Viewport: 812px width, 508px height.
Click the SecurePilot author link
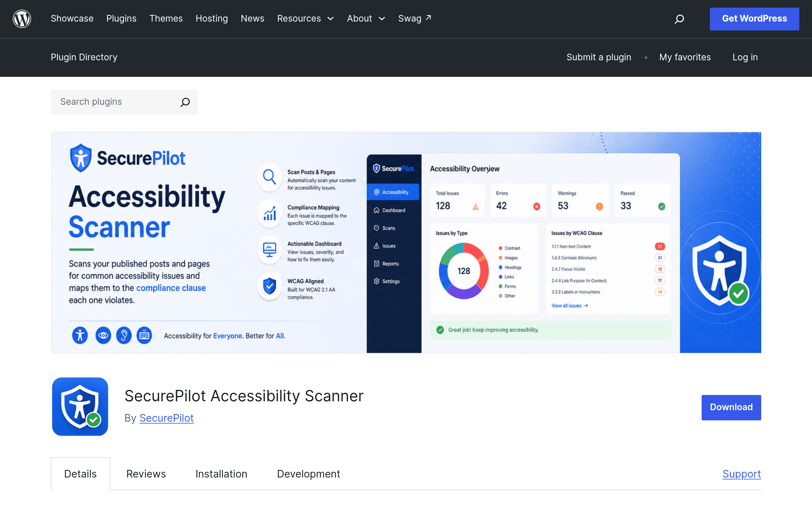167,418
